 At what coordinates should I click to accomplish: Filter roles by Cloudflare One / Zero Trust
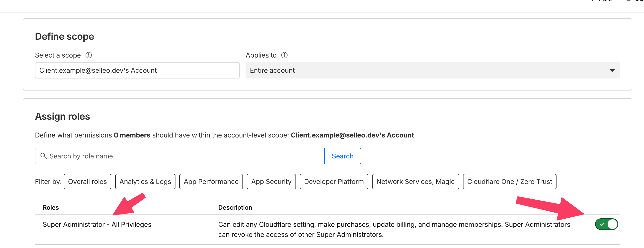pos(510,182)
